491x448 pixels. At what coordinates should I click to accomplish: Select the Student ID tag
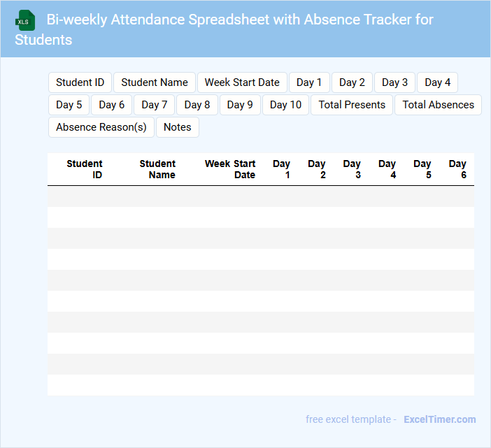(x=80, y=82)
